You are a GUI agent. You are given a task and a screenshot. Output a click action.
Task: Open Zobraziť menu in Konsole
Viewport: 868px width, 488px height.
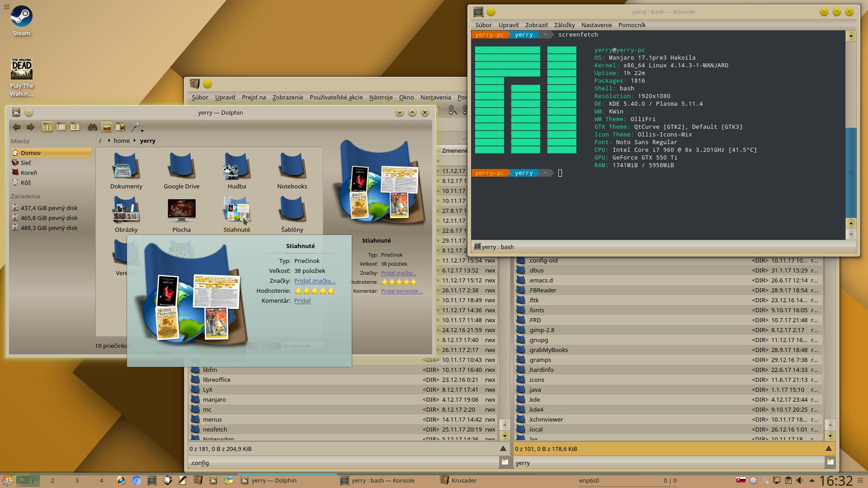(536, 25)
